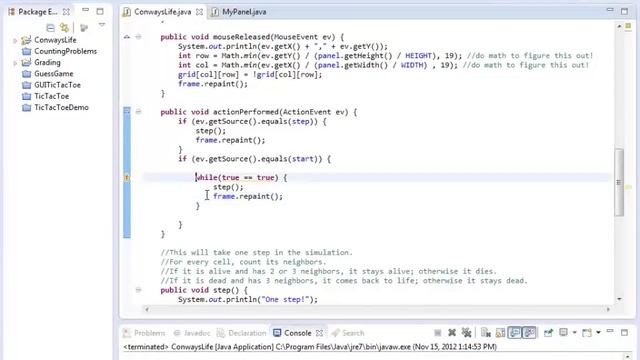Viewport: 640px width, 360px height.
Task: Expand the Grading project
Action: [x=15, y=63]
